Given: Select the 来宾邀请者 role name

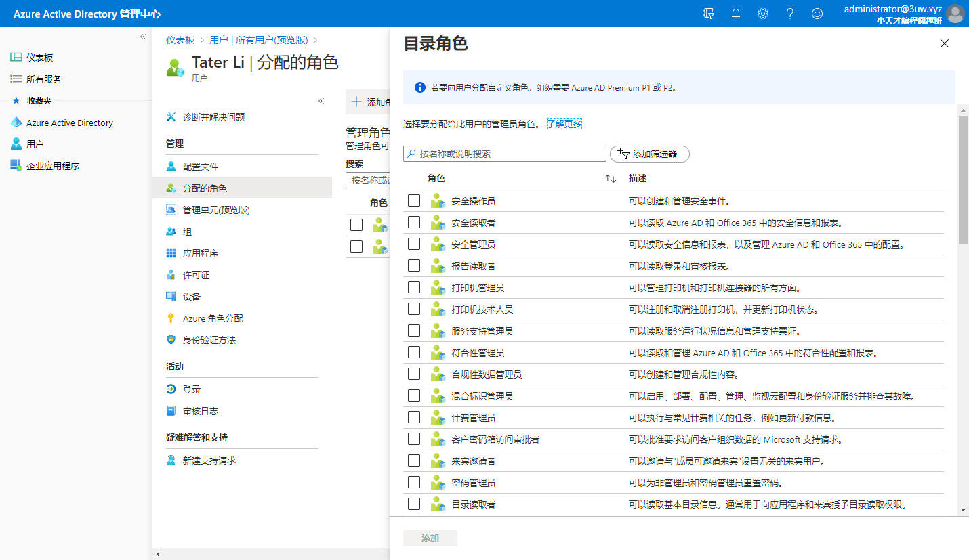Looking at the screenshot, I should [474, 461].
